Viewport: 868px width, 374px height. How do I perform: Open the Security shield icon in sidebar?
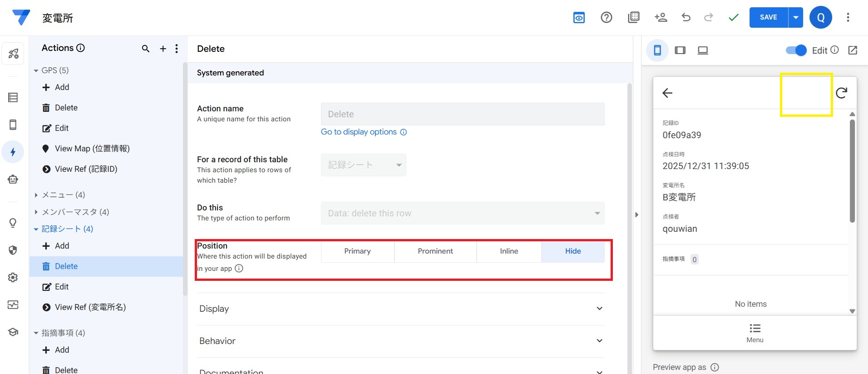[x=13, y=250]
